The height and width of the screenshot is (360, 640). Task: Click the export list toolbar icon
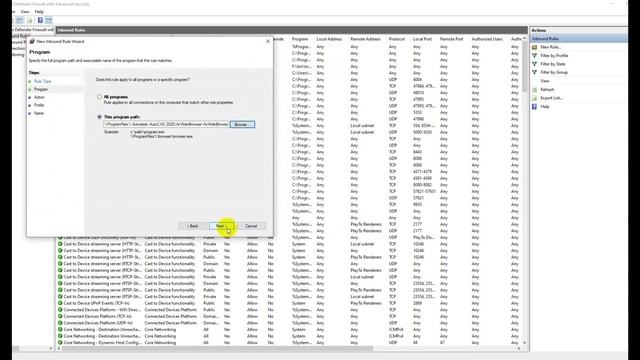(x=29, y=20)
